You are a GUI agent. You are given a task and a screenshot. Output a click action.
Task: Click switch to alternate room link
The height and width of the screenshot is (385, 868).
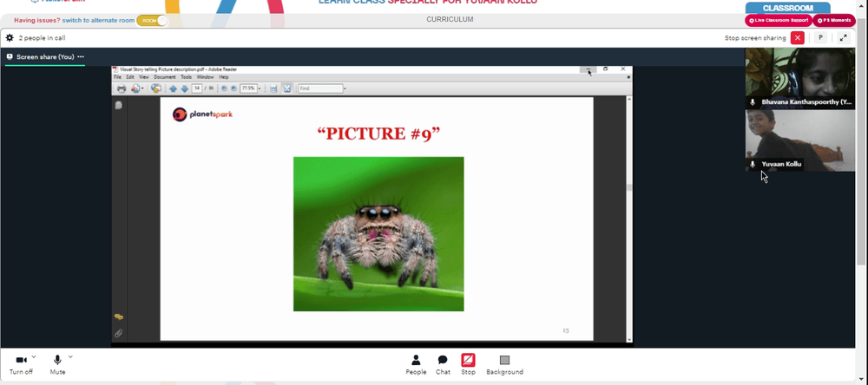[x=98, y=21]
